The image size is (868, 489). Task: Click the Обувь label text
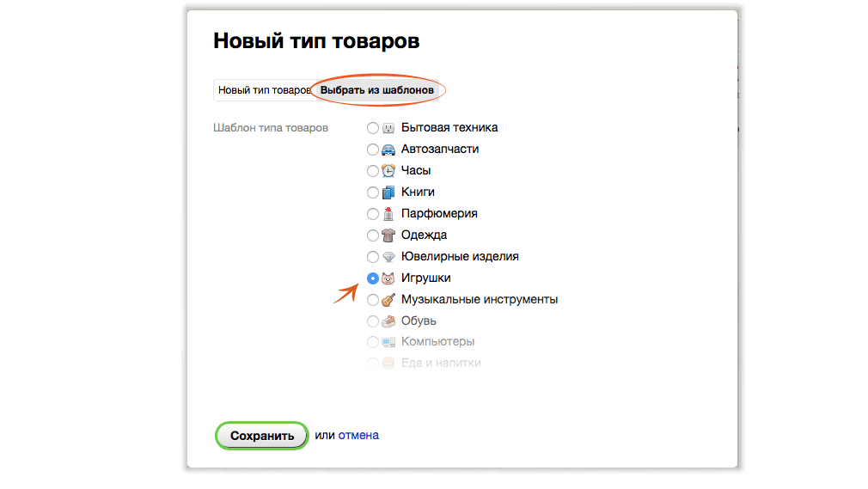419,321
